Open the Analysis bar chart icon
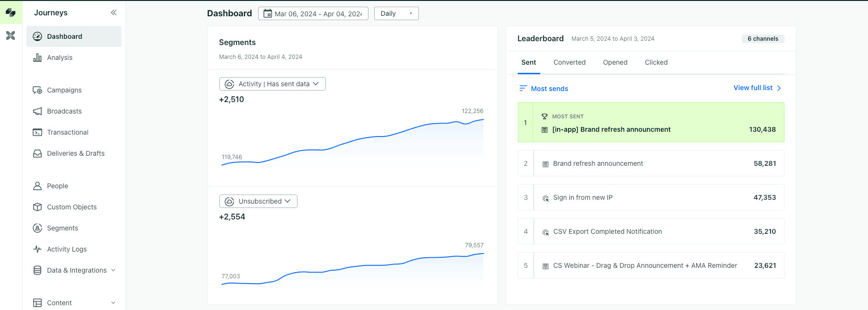 point(37,57)
